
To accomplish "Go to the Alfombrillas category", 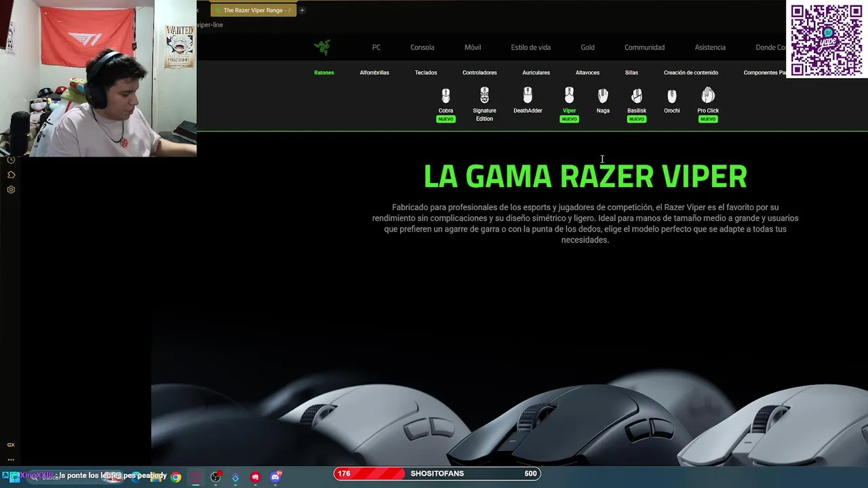I will [x=374, y=73].
